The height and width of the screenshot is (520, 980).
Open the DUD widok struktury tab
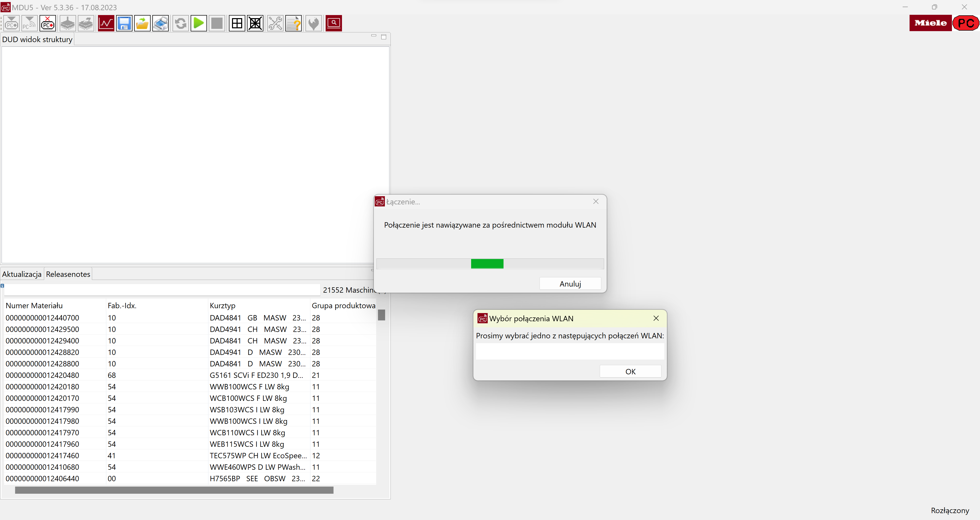pos(37,40)
